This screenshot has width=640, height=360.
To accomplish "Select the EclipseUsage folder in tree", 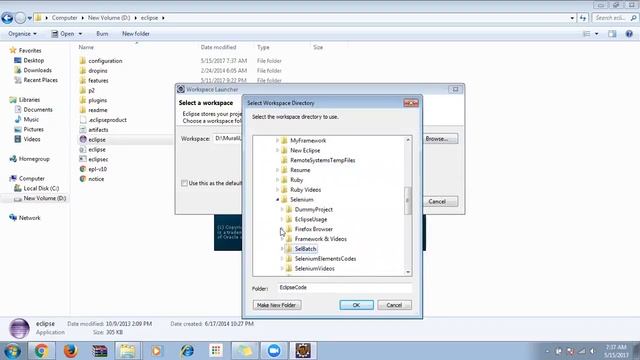I will [311, 219].
